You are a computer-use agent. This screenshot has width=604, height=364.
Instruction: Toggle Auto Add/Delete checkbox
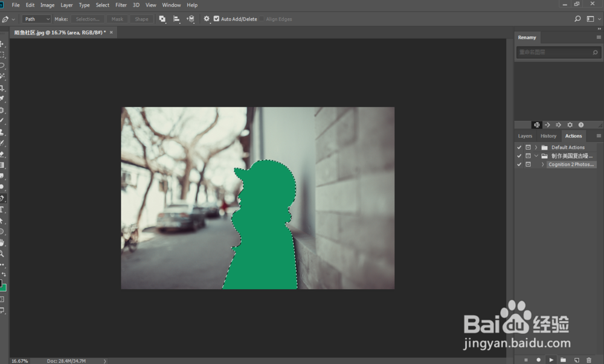(x=216, y=19)
